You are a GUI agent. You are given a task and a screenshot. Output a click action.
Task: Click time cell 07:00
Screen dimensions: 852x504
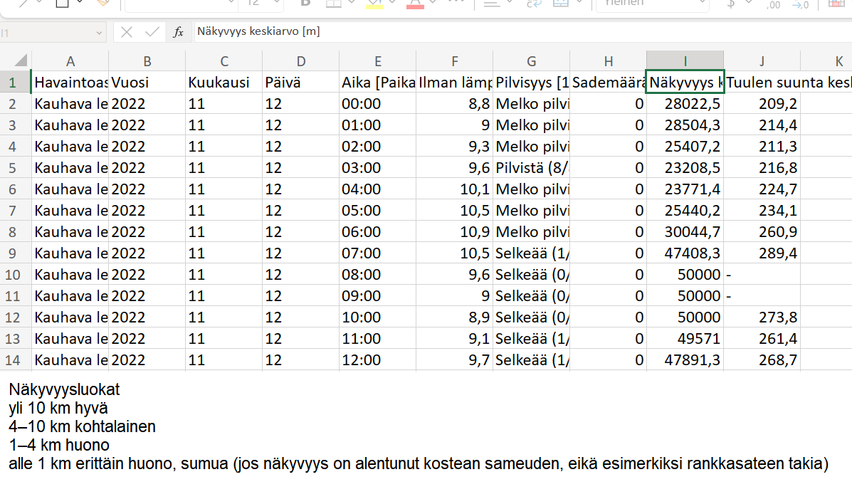click(378, 253)
